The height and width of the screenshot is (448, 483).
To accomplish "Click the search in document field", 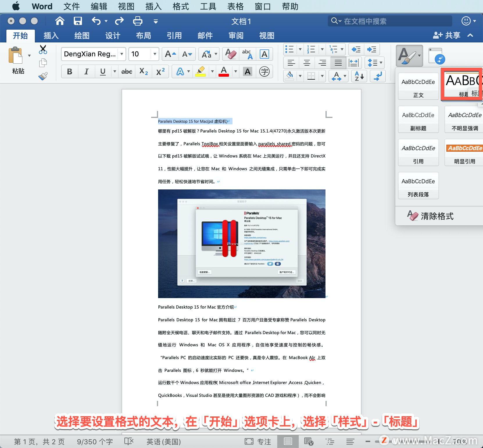I will pyautogui.click(x=390, y=21).
